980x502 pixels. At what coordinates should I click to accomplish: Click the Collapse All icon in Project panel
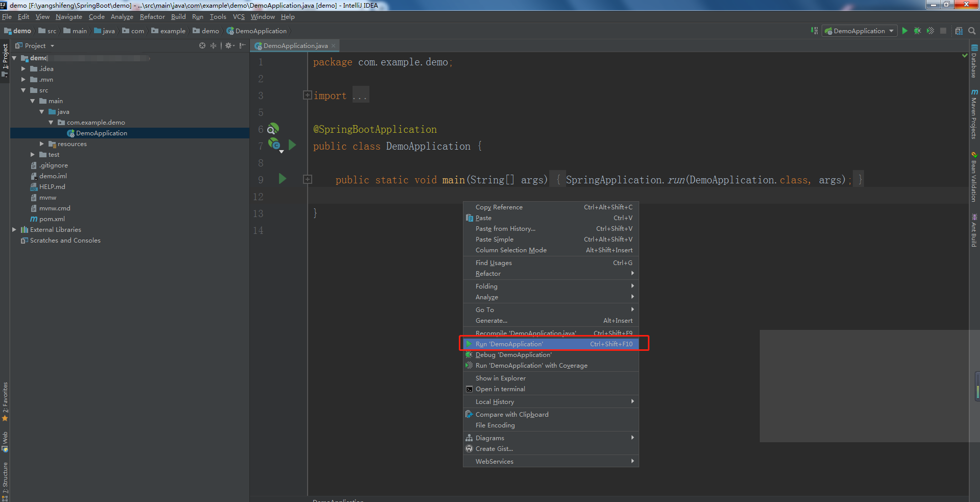coord(214,45)
